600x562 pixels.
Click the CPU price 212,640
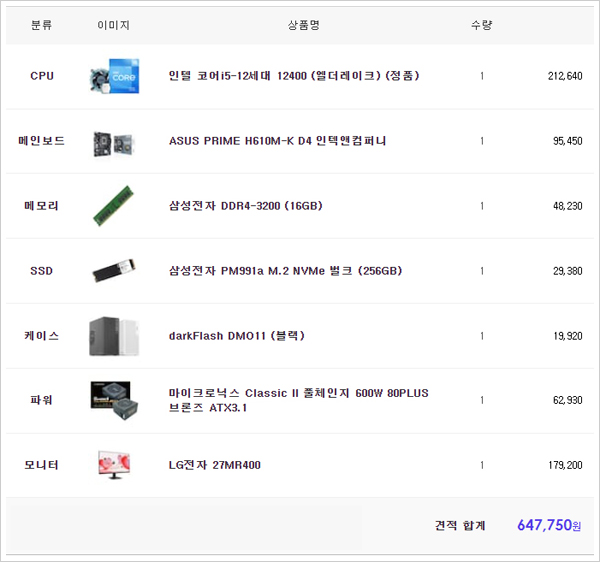click(x=565, y=76)
